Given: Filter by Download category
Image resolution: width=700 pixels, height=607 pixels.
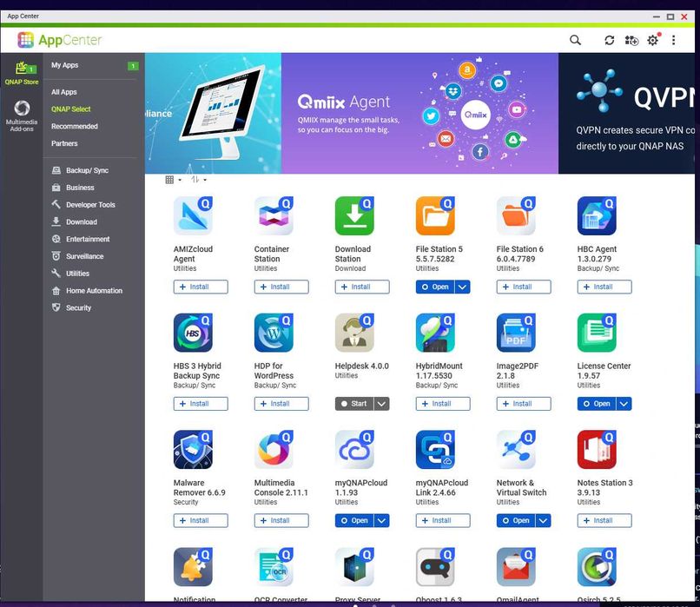Looking at the screenshot, I should tap(74, 222).
